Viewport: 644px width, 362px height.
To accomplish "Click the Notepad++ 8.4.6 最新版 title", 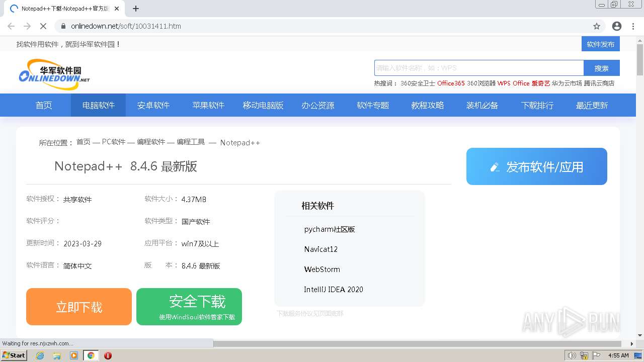I will [126, 166].
